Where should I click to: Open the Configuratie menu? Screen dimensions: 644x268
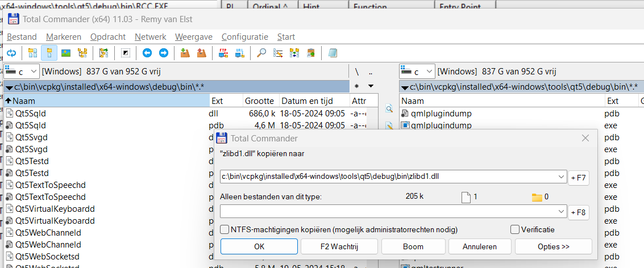coord(245,37)
